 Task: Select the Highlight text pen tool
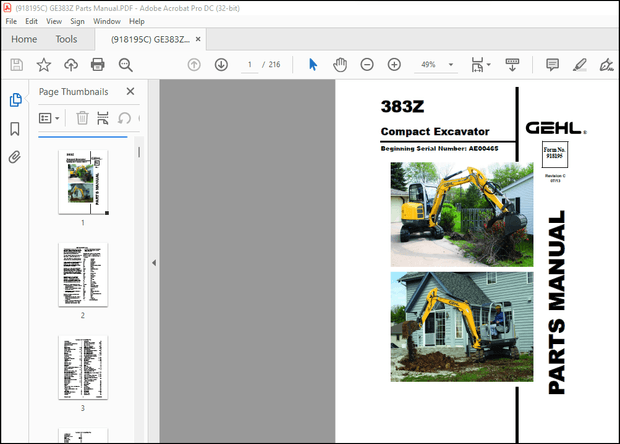pyautogui.click(x=580, y=64)
